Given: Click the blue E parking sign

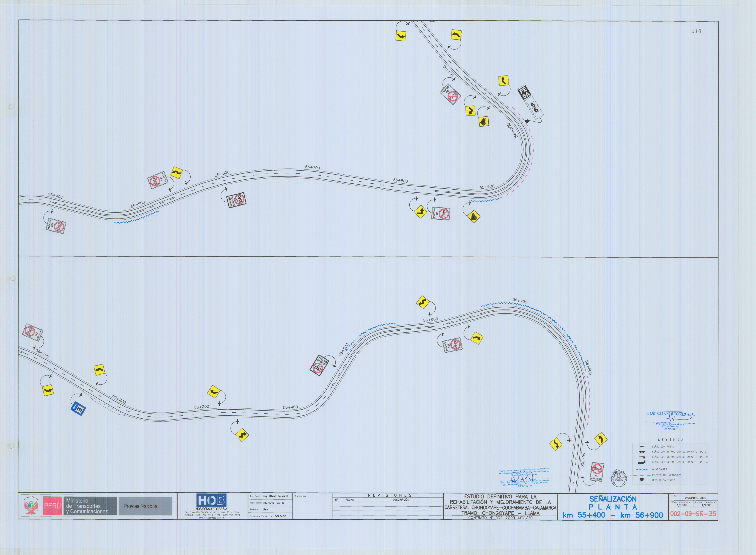Looking at the screenshot, I should click(78, 408).
